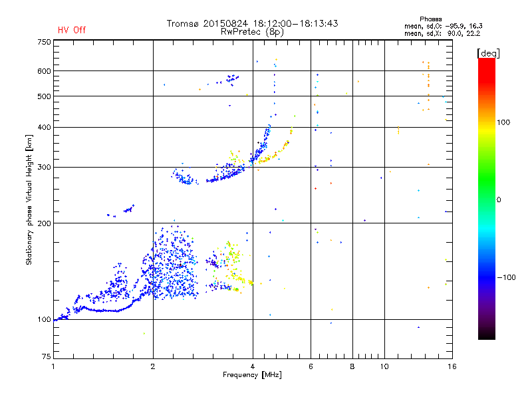Click the y-axis tick label '200'
Viewport: 532px width, 399px height.
tap(44, 223)
